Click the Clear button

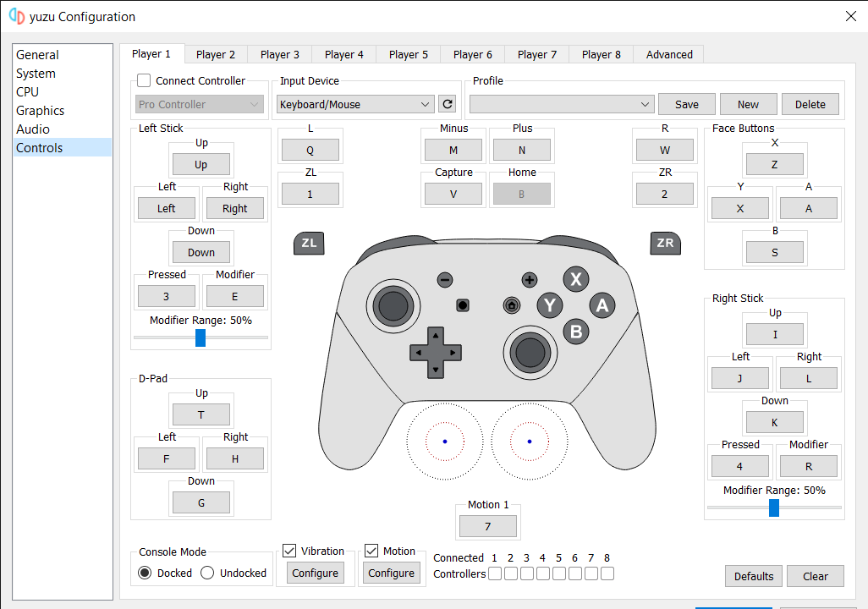click(816, 576)
